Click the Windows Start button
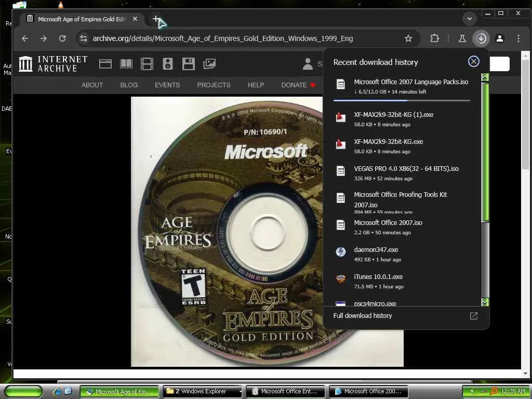This screenshot has height=399, width=532. pyautogui.click(x=23, y=392)
